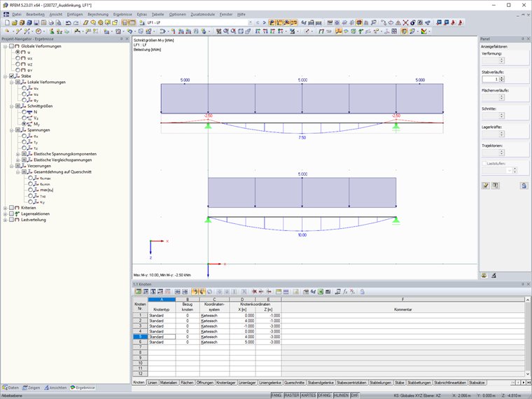Click the new node icon in second toolbar
Screen dimensions: 532x399
click(x=7, y=31)
